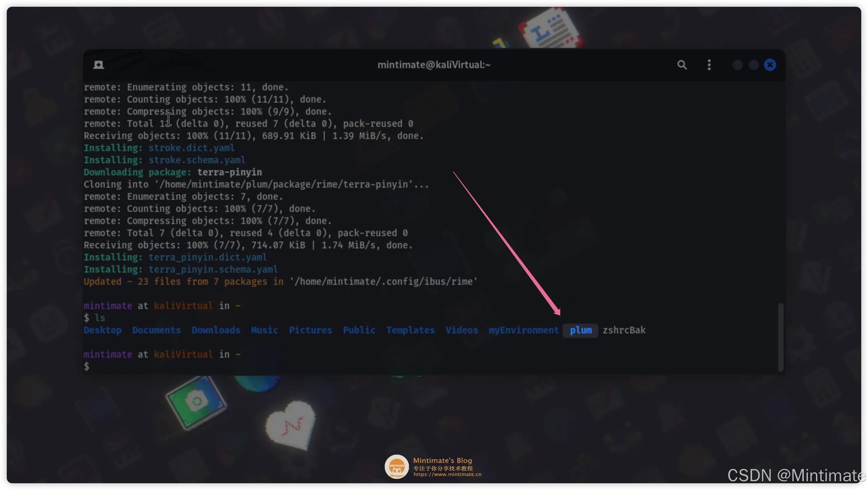This screenshot has width=868, height=490.
Task: Click the window title mintimate@kaliVirtual:~
Action: coord(434,65)
